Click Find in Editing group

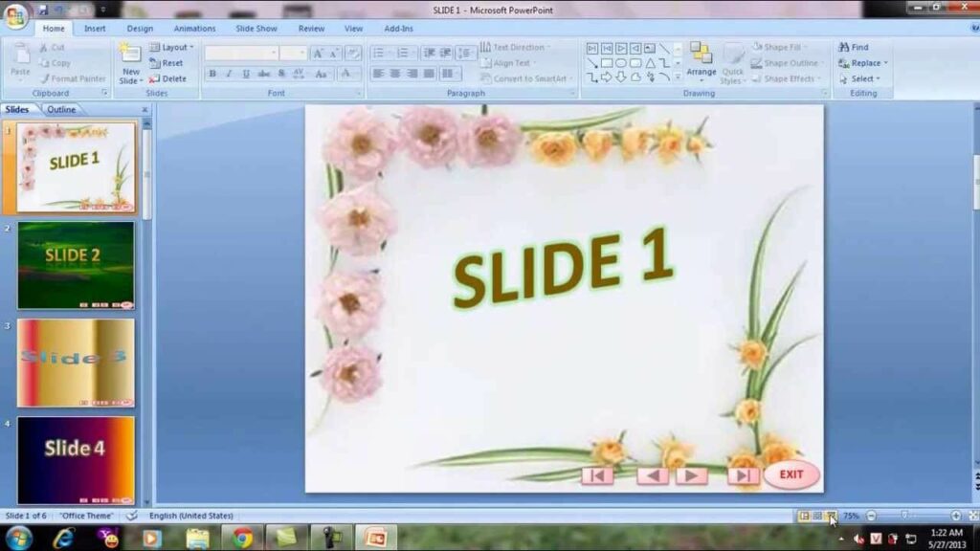click(853, 47)
